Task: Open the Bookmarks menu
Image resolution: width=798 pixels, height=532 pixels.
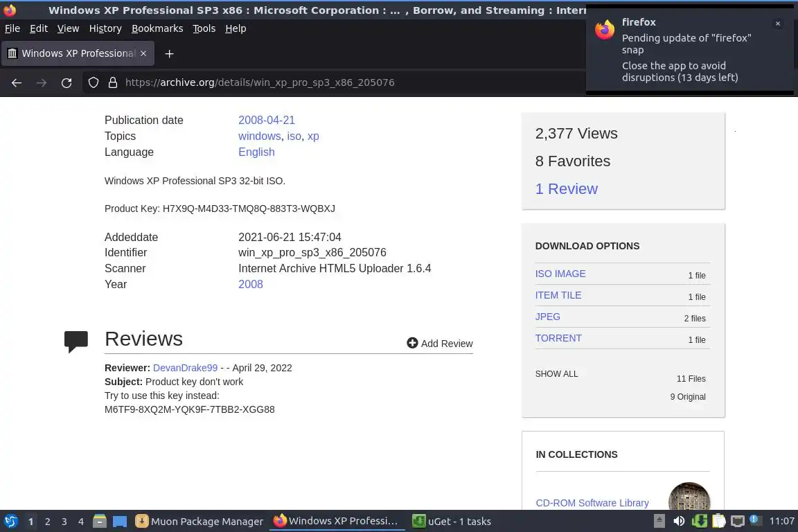Action: click(157, 28)
